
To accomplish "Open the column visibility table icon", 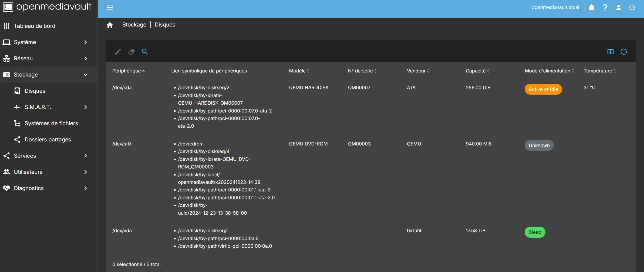I will (x=611, y=52).
